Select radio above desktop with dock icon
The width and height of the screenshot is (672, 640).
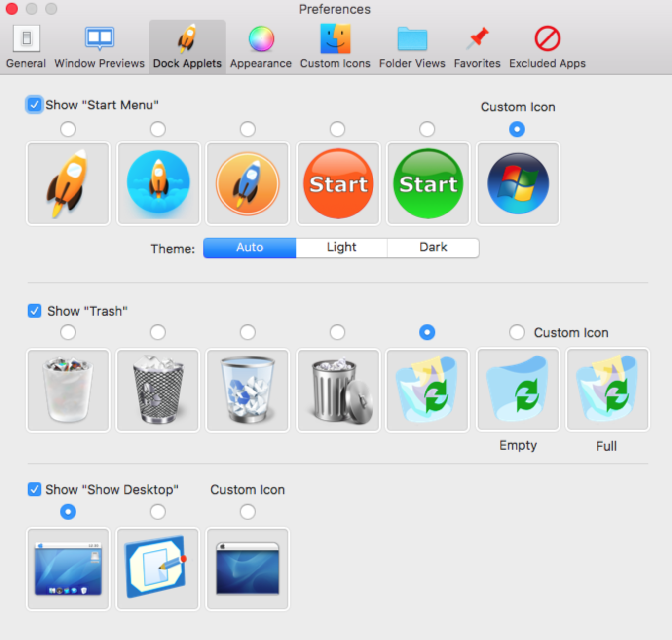click(x=68, y=512)
